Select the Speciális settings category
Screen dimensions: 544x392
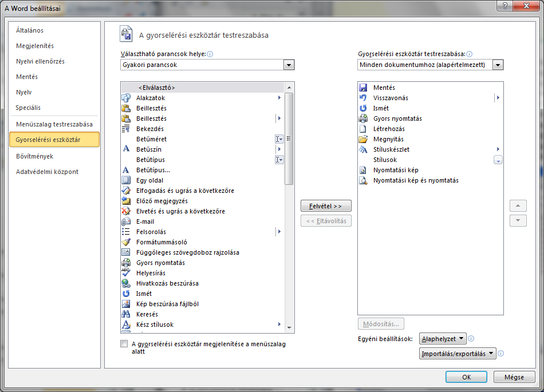click(x=28, y=108)
